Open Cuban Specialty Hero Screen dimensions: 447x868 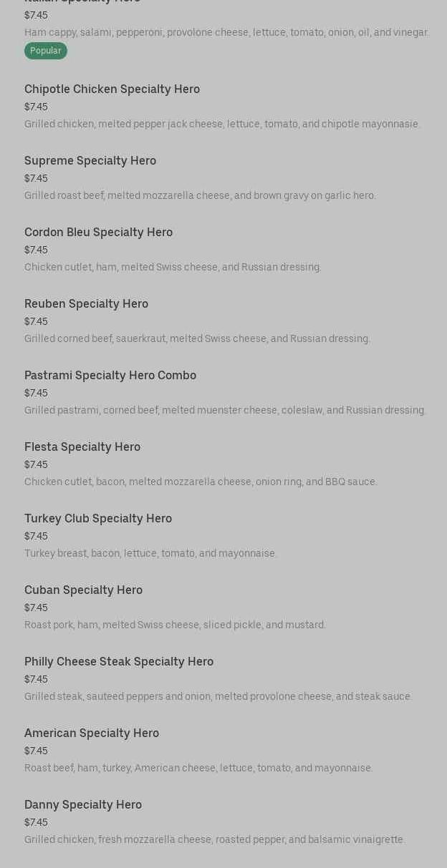coord(83,590)
